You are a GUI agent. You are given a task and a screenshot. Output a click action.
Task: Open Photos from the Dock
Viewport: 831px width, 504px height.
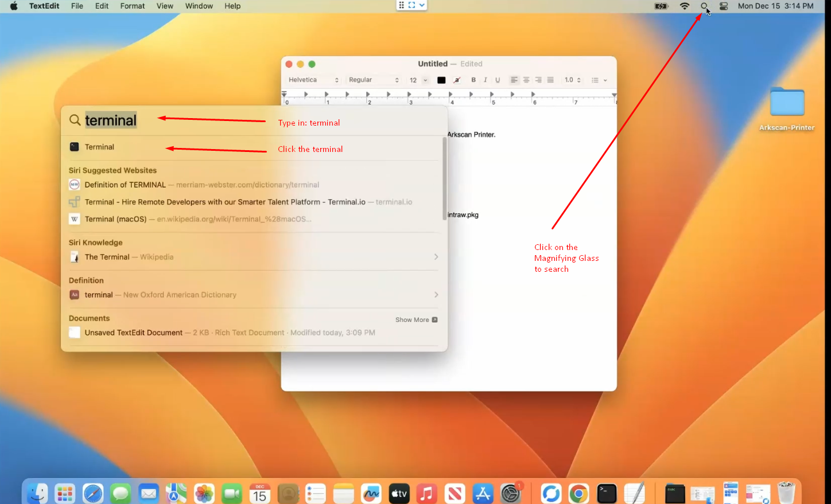(x=204, y=493)
